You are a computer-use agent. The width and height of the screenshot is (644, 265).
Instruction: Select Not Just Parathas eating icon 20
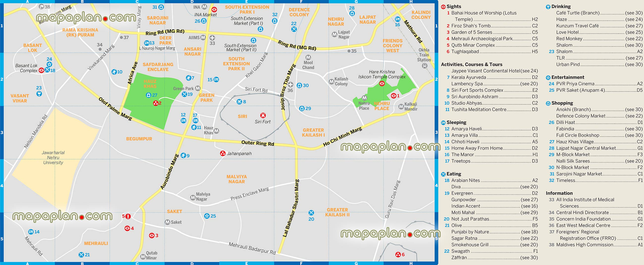pos(311,213)
